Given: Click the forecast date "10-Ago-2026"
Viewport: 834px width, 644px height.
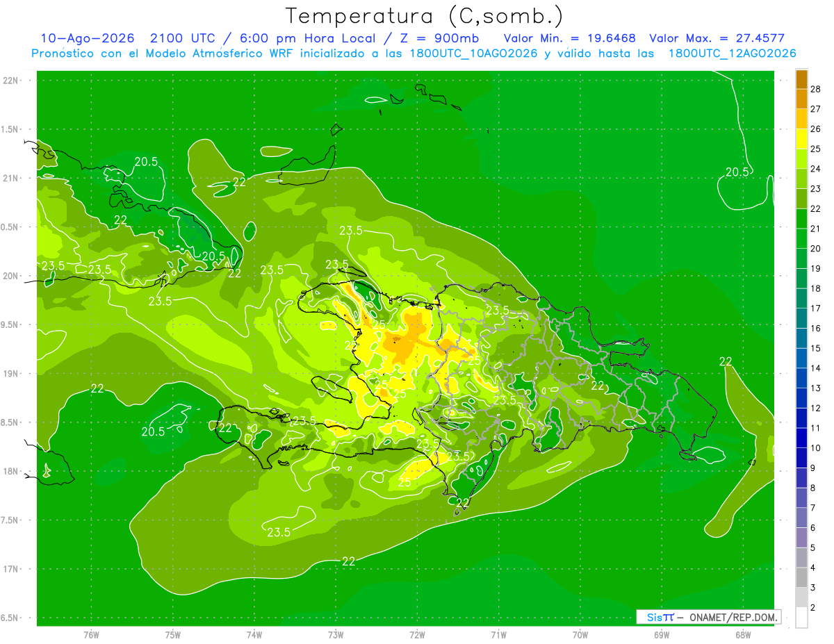Looking at the screenshot, I should click(87, 38).
